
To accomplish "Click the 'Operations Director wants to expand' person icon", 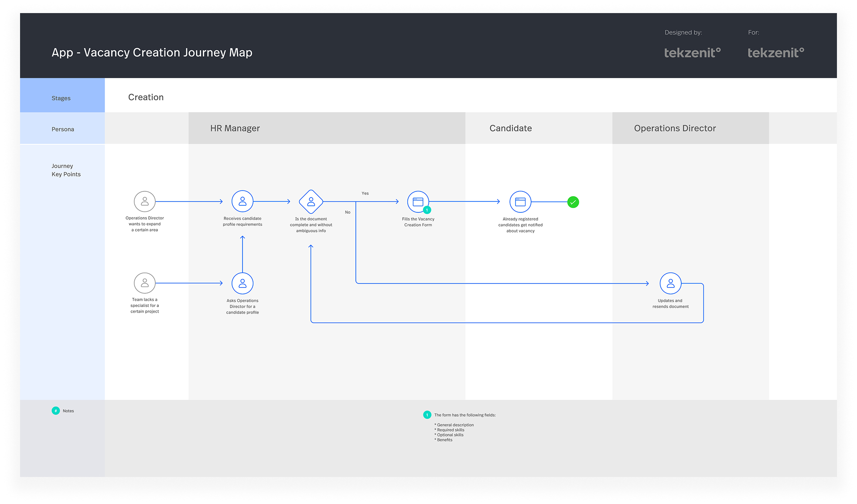I will [145, 201].
